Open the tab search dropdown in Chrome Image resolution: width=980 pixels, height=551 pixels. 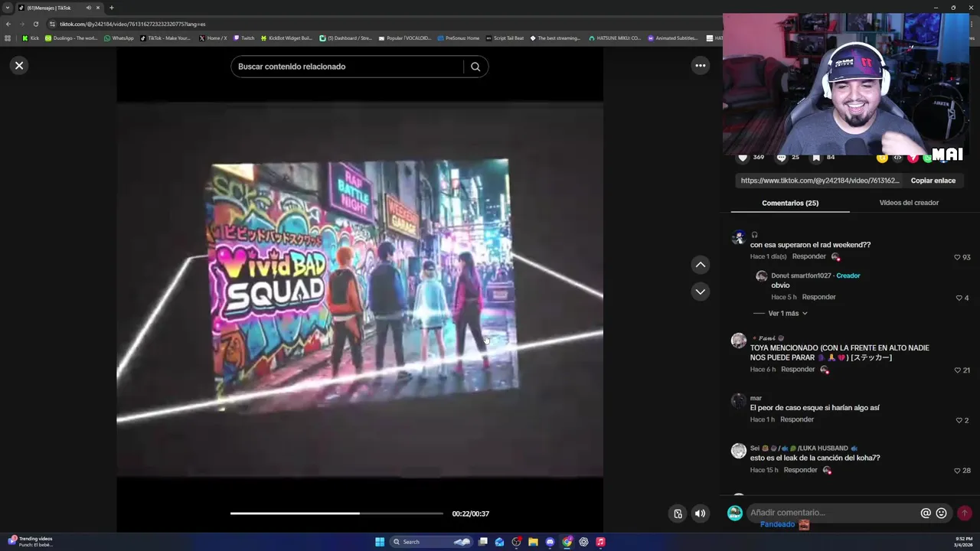8,8
